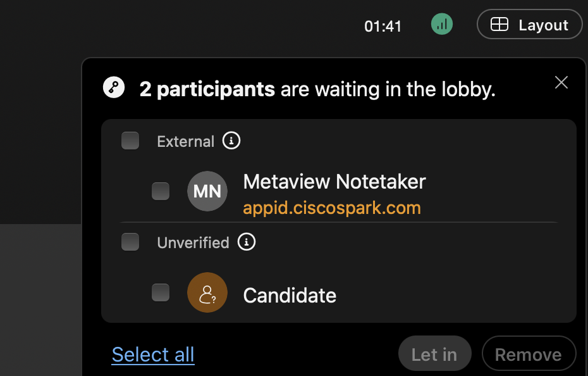Select the Metaview Notetaker checkbox

(161, 191)
